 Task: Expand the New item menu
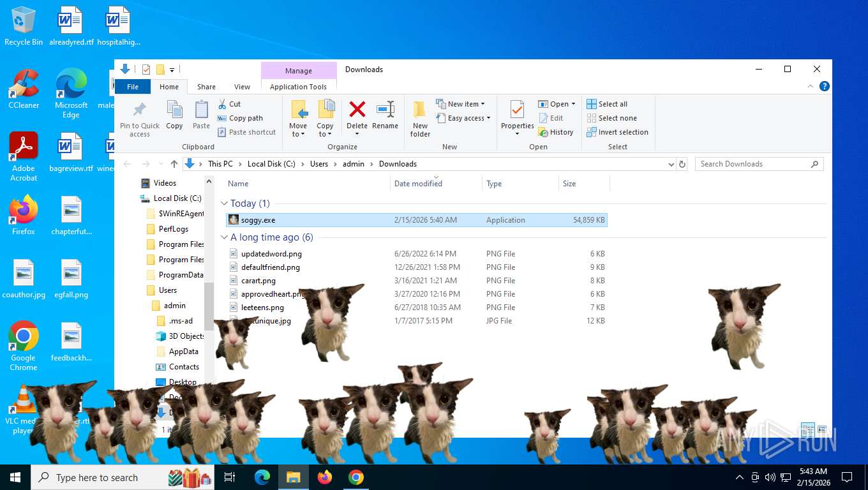tap(461, 104)
